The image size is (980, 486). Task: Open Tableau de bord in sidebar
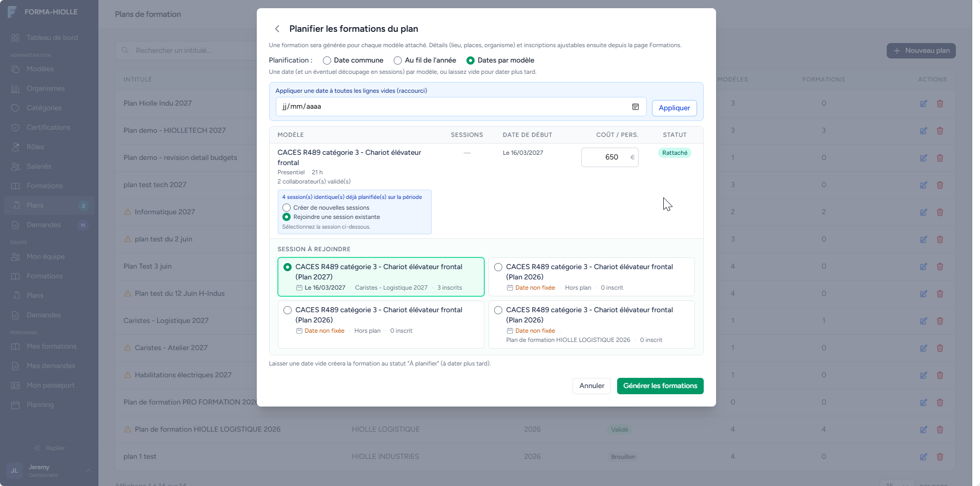click(49, 37)
